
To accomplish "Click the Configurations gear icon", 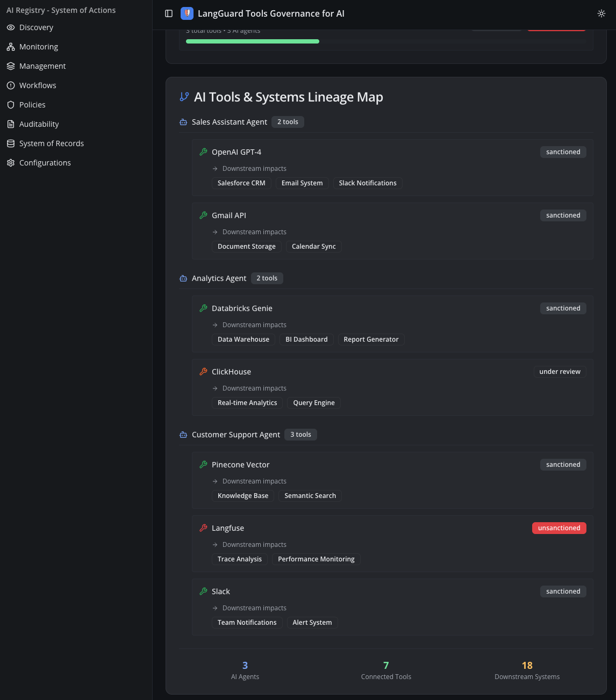I will pyautogui.click(x=10, y=162).
